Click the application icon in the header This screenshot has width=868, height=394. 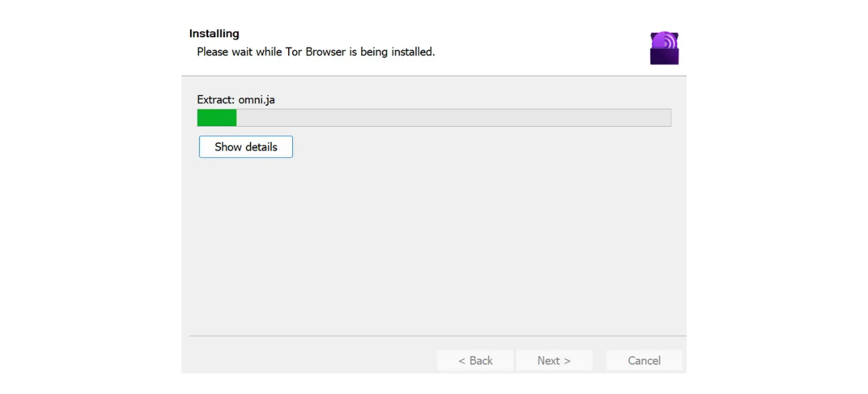tap(664, 47)
